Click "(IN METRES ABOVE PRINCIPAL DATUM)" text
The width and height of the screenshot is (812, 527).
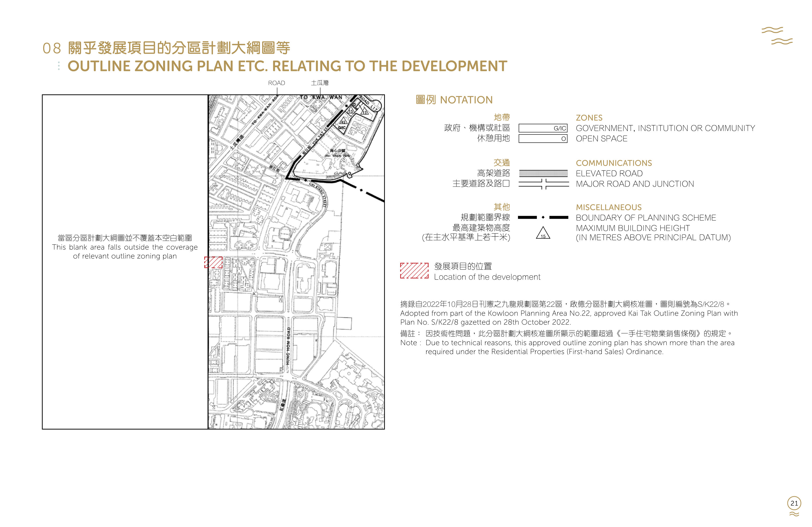pyautogui.click(x=653, y=238)
